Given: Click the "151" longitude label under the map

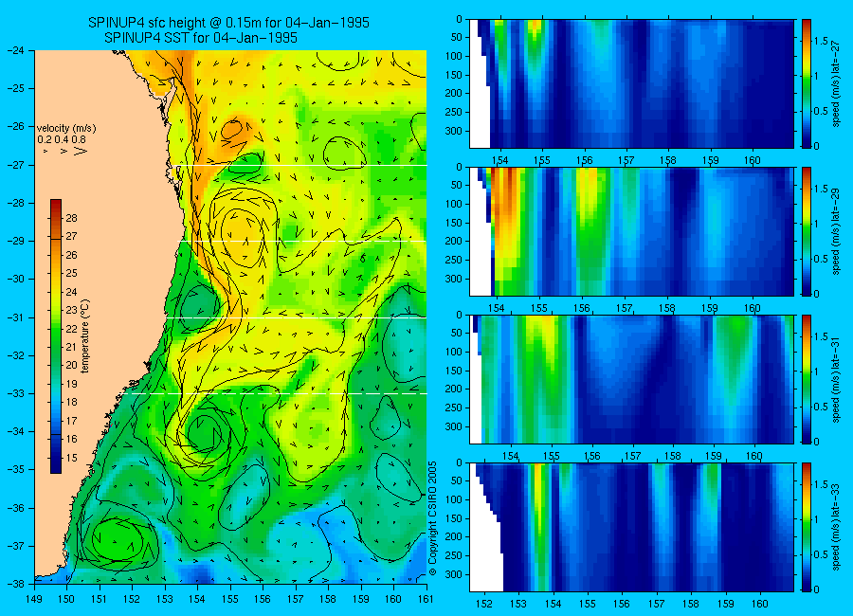Looking at the screenshot, I should (x=100, y=599).
